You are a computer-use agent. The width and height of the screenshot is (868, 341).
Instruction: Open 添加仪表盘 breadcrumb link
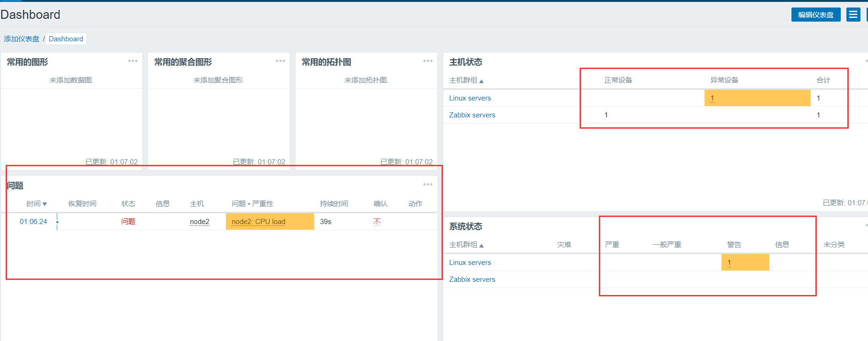[x=22, y=39]
